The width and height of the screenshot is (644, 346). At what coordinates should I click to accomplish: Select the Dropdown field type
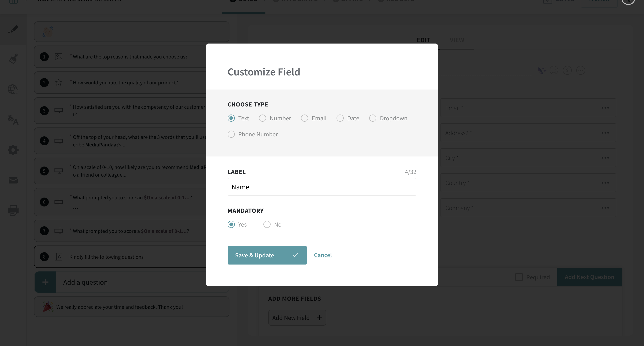coord(373,118)
